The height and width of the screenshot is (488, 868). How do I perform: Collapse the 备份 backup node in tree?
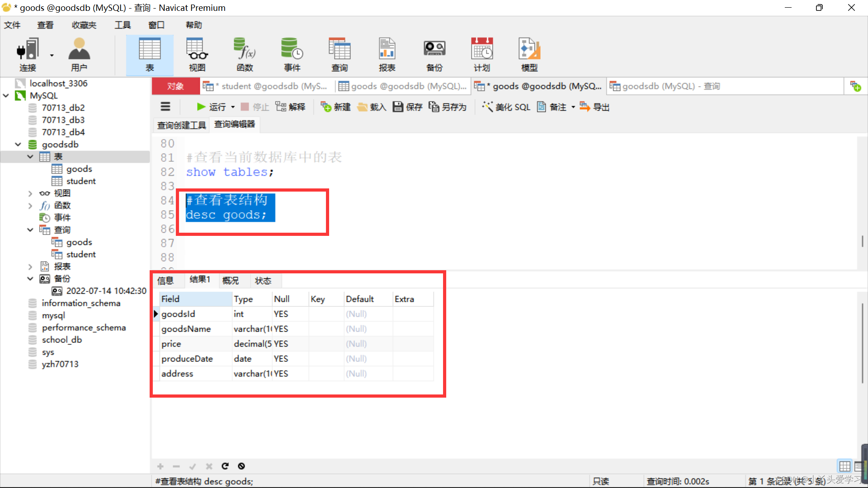pos(30,278)
